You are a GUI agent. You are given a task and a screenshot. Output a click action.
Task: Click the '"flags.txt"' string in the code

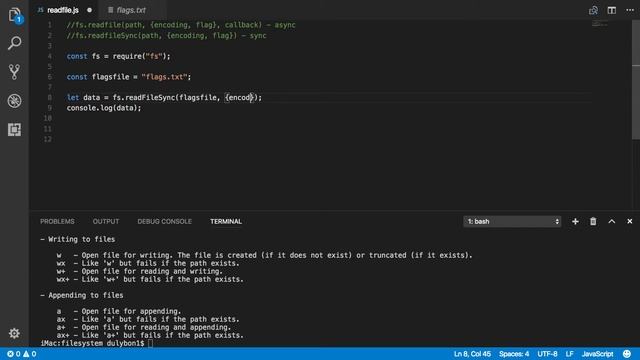click(x=164, y=77)
